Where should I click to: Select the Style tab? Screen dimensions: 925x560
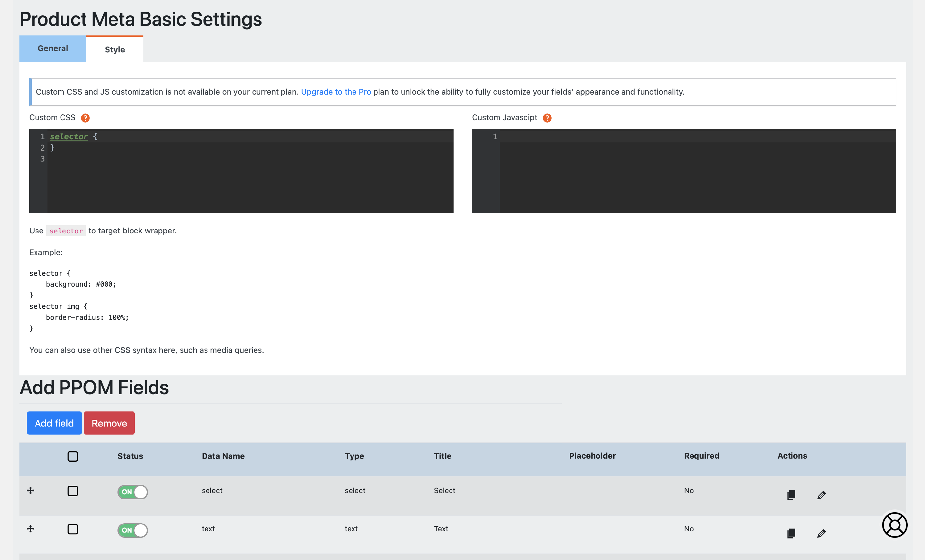115,50
